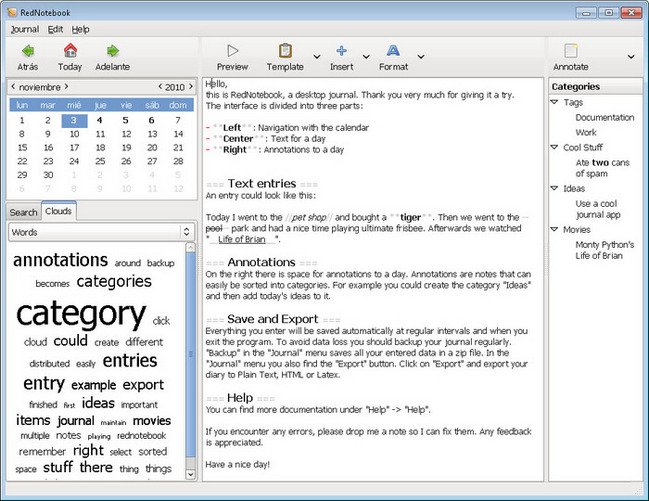Screen dimensions: 649x501
Task: Click the 'Annotations' heading in editor
Action: tap(261, 262)
